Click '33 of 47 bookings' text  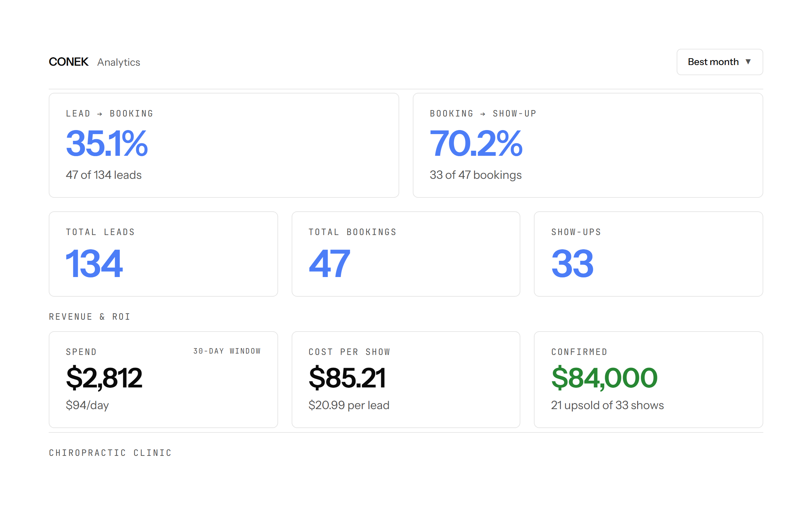point(476,175)
